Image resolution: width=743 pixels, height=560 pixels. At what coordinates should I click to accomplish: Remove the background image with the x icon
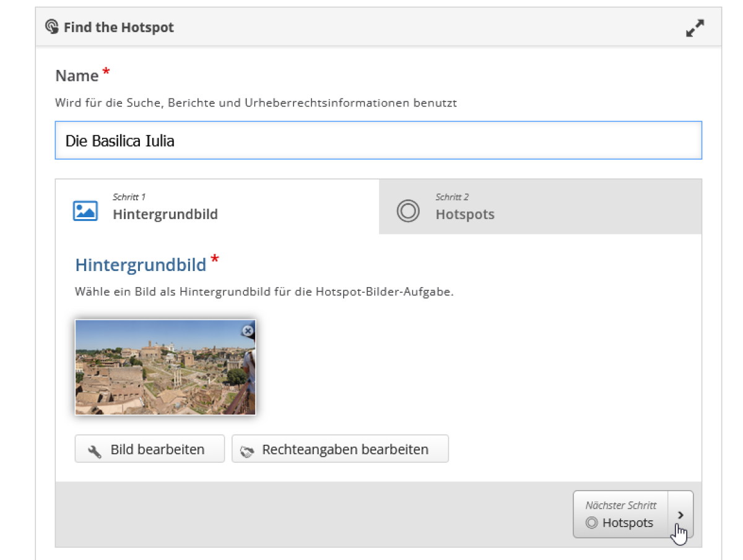(248, 331)
